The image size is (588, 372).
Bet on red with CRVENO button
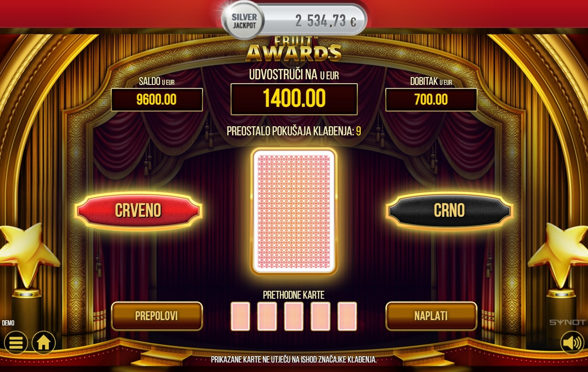point(138,211)
